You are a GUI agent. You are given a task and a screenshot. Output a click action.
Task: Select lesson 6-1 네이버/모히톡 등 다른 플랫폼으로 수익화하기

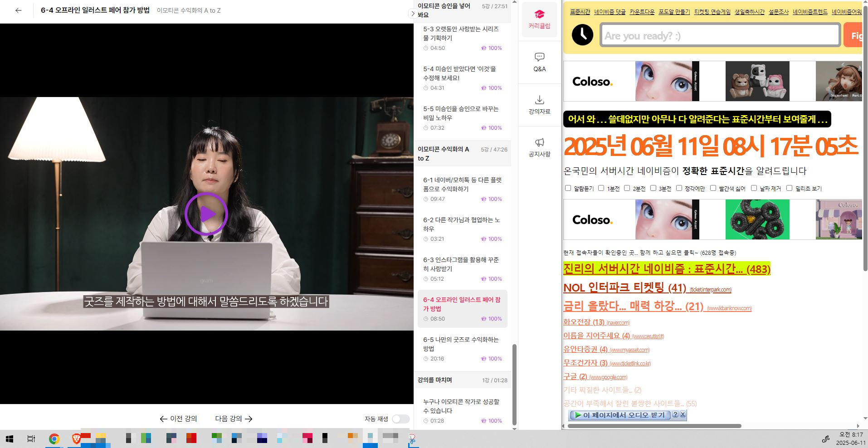click(x=462, y=189)
